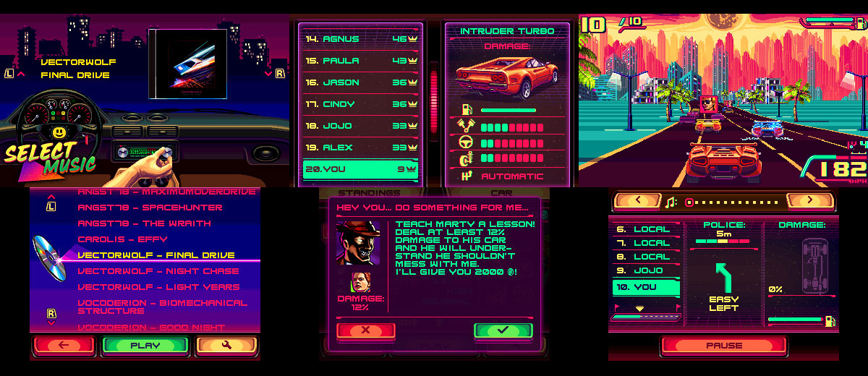Click the spinning CD disc icon
This screenshot has width=868, height=376.
click(49, 258)
